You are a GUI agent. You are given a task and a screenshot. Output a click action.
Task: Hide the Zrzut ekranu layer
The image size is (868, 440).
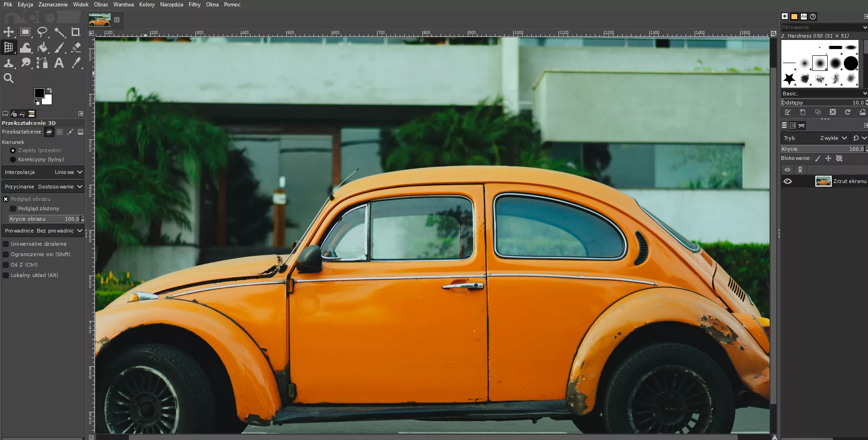pyautogui.click(x=788, y=181)
